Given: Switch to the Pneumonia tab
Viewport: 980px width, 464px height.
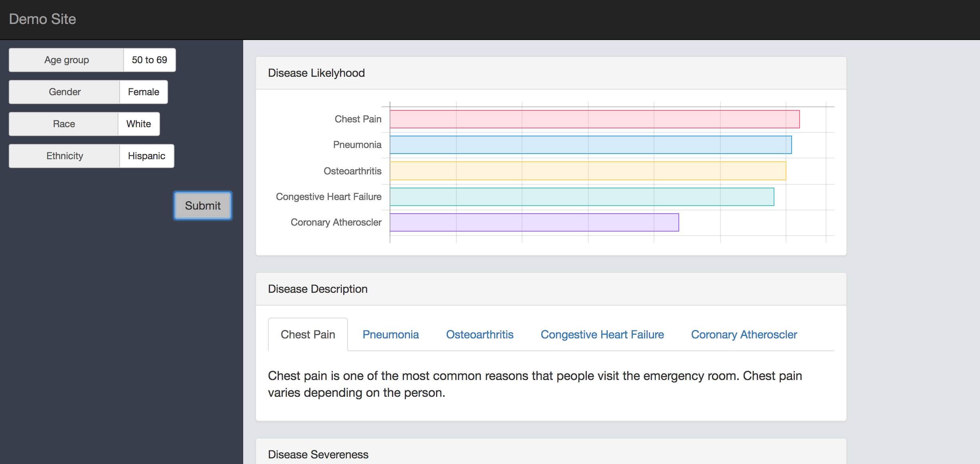Looking at the screenshot, I should click(390, 334).
